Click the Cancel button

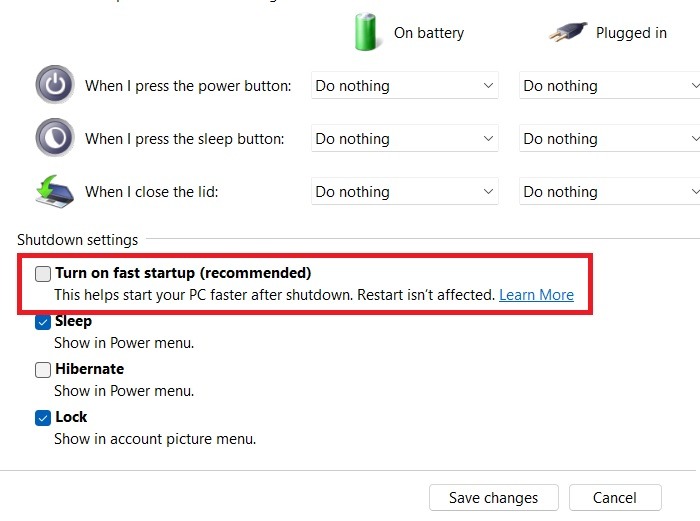point(615,497)
